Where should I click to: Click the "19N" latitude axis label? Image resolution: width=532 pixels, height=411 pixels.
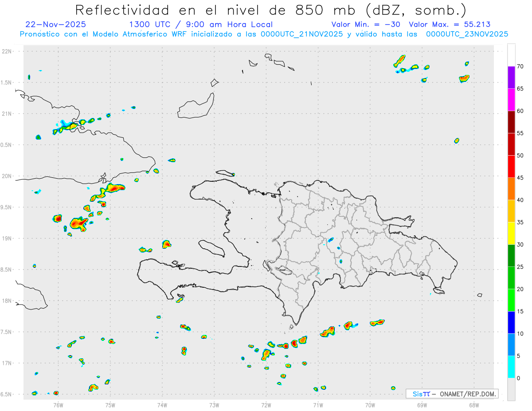7,238
